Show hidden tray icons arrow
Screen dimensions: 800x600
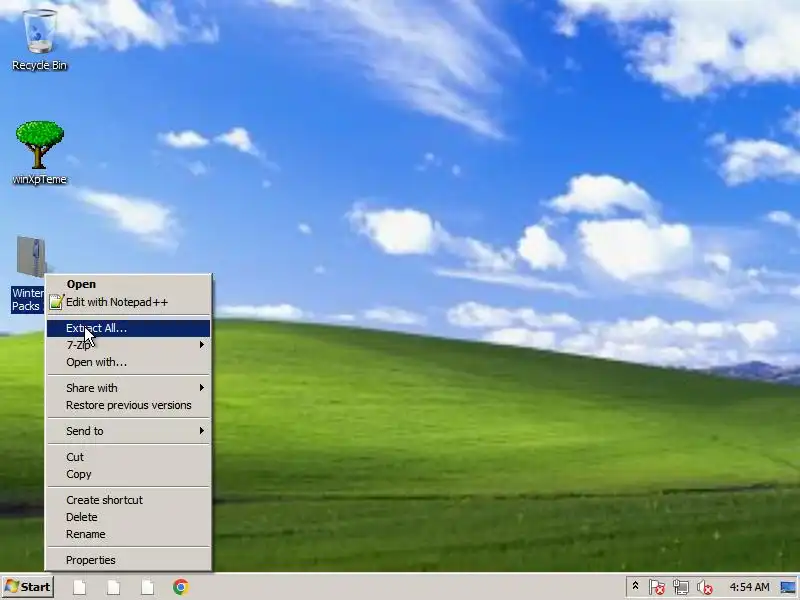click(635, 586)
